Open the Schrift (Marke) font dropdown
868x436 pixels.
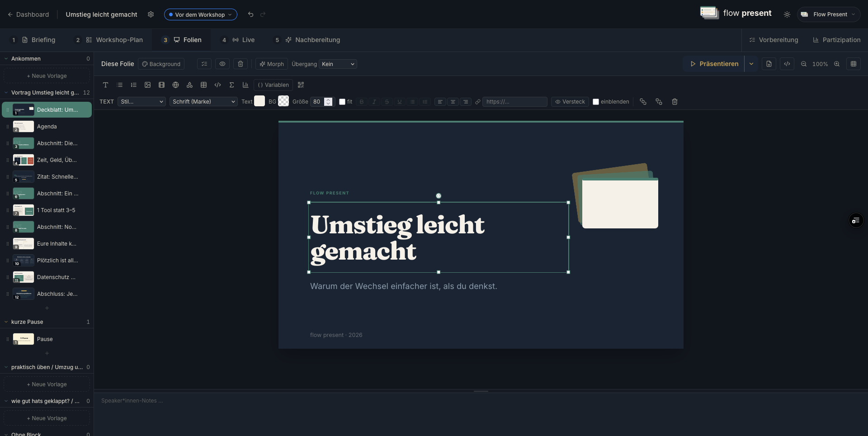coord(203,102)
